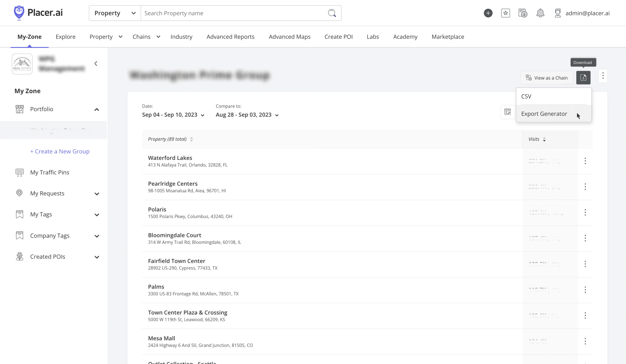Click the notifications bell icon
The image size is (626, 364).
[540, 13]
